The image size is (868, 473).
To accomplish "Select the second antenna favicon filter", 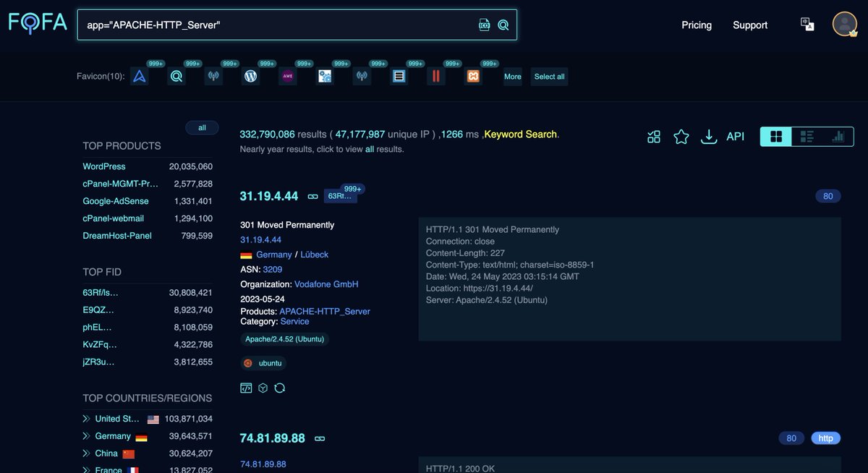I will tap(362, 76).
